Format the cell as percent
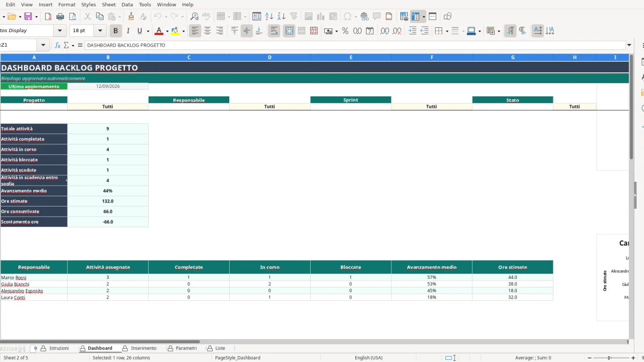644x362 pixels. coord(345,31)
